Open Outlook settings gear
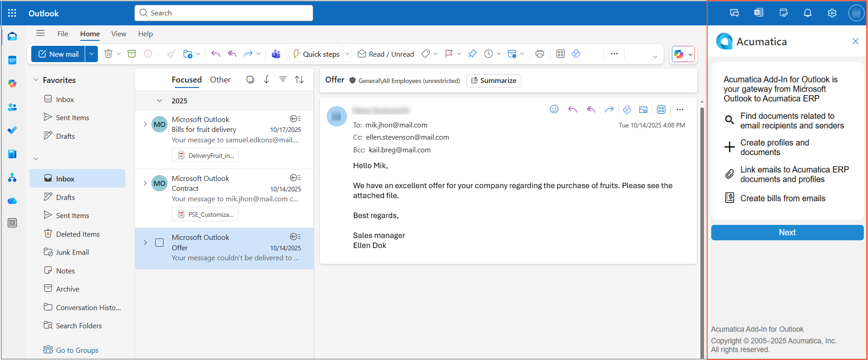The height and width of the screenshot is (360, 868). (832, 13)
